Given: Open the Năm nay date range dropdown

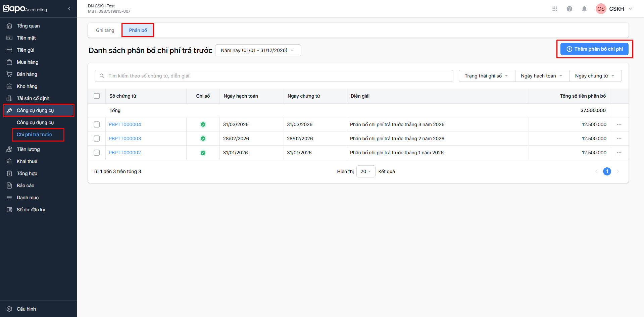Looking at the screenshot, I should click(x=257, y=50).
